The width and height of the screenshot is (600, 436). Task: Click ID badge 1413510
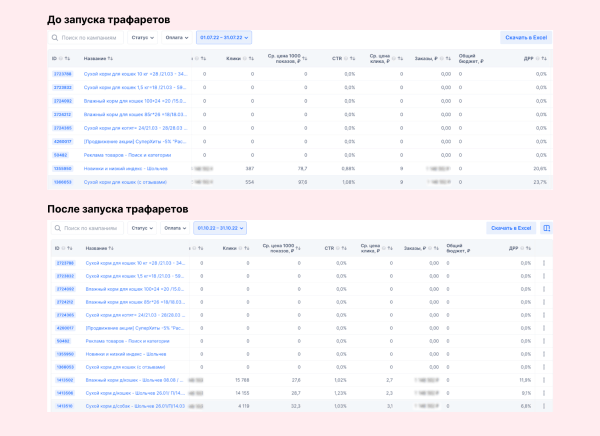pyautogui.click(x=65, y=406)
